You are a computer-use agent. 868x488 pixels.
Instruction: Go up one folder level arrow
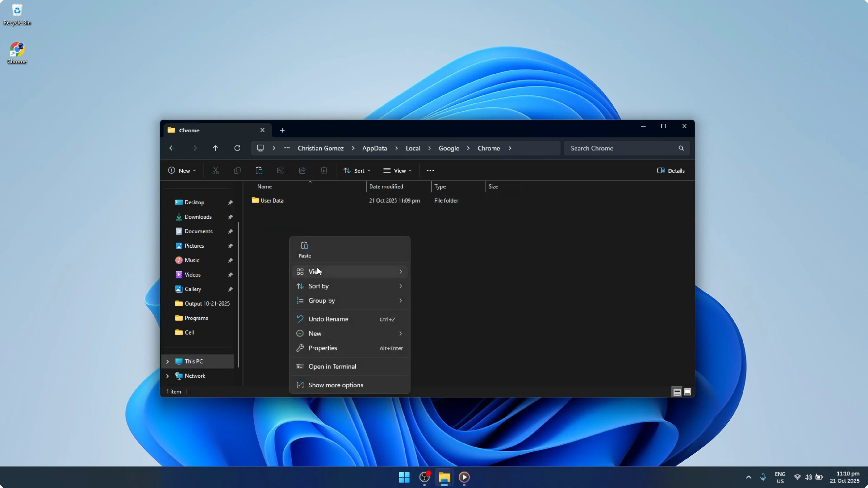[215, 148]
